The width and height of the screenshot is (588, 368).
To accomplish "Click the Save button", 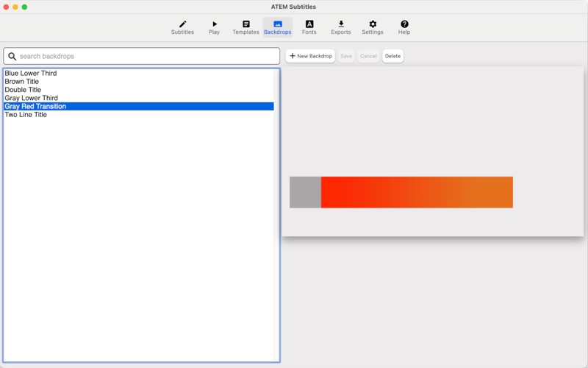I will coord(346,56).
